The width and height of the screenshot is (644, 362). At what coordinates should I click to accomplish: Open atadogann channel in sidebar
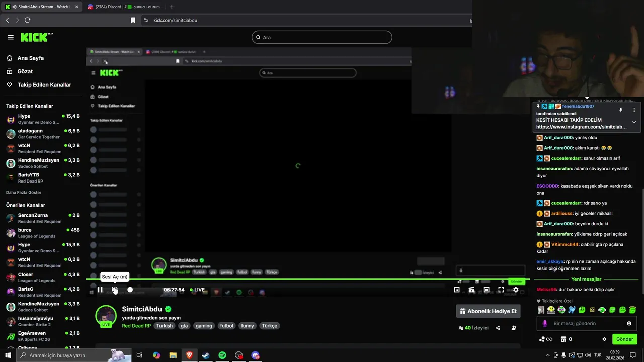[43, 134]
